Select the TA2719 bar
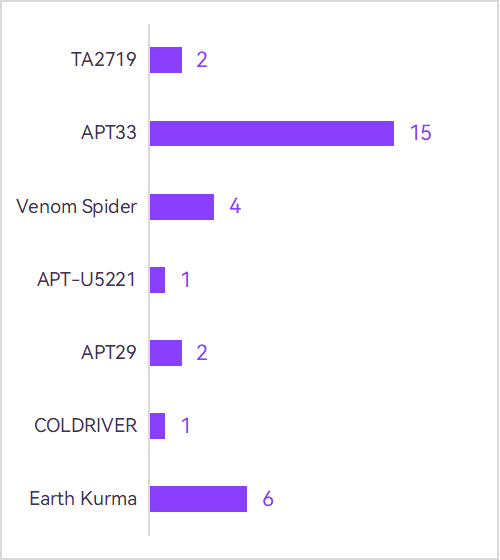Image resolution: width=500 pixels, height=560 pixels. coord(166,60)
